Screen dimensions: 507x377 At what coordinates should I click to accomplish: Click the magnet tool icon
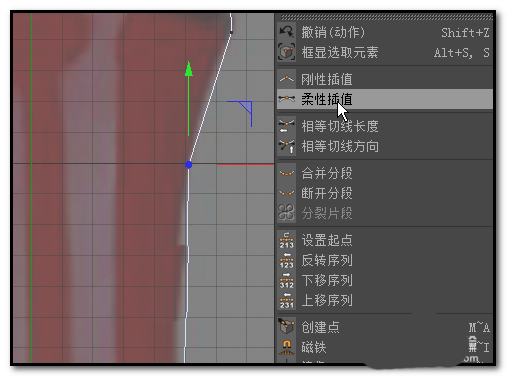(x=286, y=347)
